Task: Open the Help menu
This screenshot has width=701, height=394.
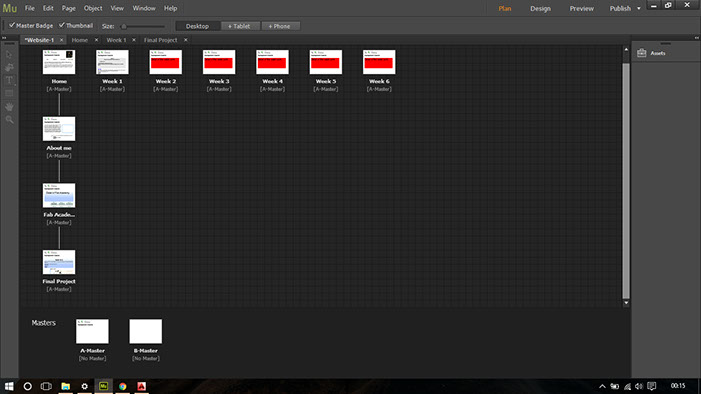Action: click(170, 8)
